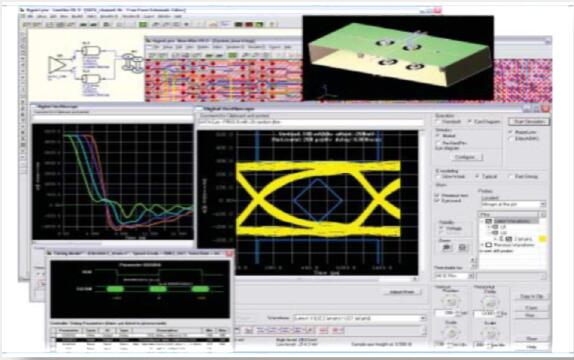Click the Horizontal Delay knob
The image size is (574, 360).
490,302
